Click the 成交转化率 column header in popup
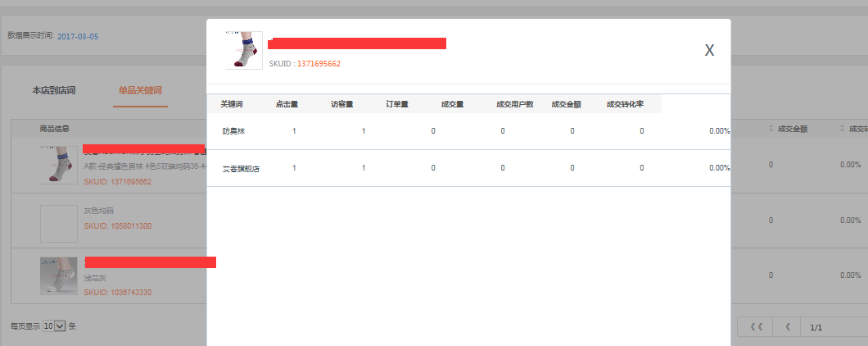Image resolution: width=868 pixels, height=346 pixels. coord(625,104)
